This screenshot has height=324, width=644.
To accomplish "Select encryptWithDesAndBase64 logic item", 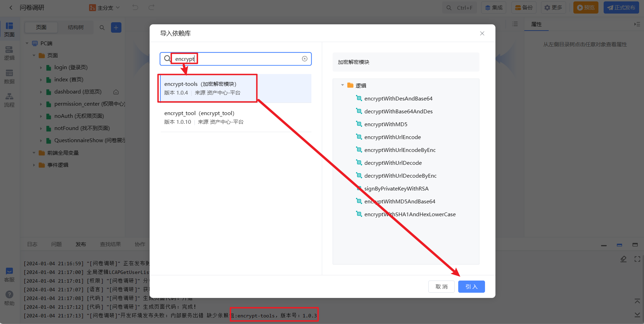I will (x=398, y=99).
